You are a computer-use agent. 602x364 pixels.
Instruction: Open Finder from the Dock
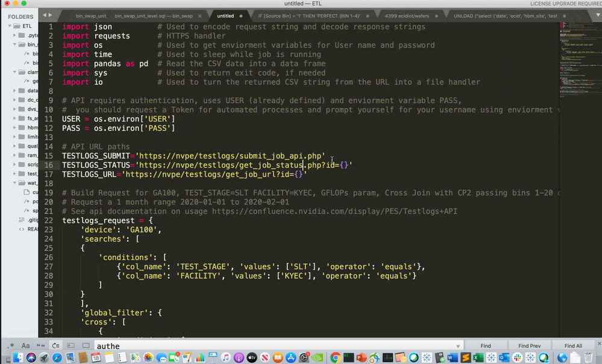[17, 357]
